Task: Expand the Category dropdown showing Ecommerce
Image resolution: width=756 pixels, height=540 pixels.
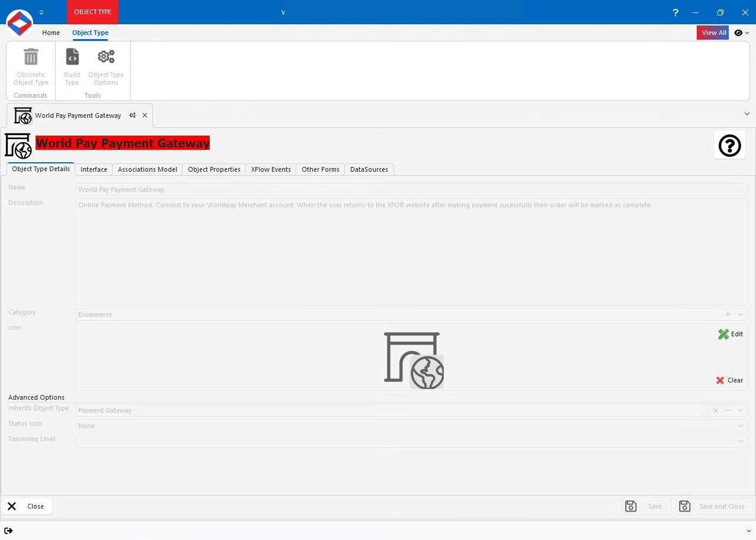Action: tap(740, 314)
